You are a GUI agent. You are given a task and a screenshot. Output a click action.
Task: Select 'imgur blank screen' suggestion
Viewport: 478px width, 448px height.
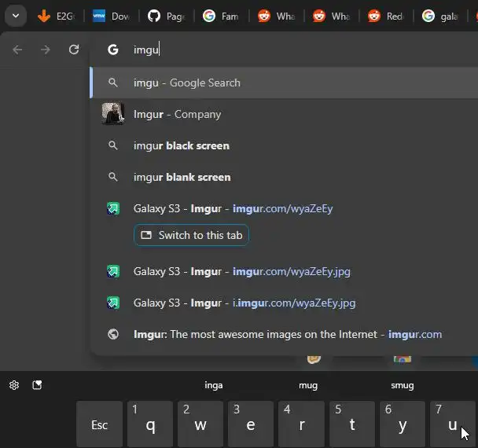(284, 177)
